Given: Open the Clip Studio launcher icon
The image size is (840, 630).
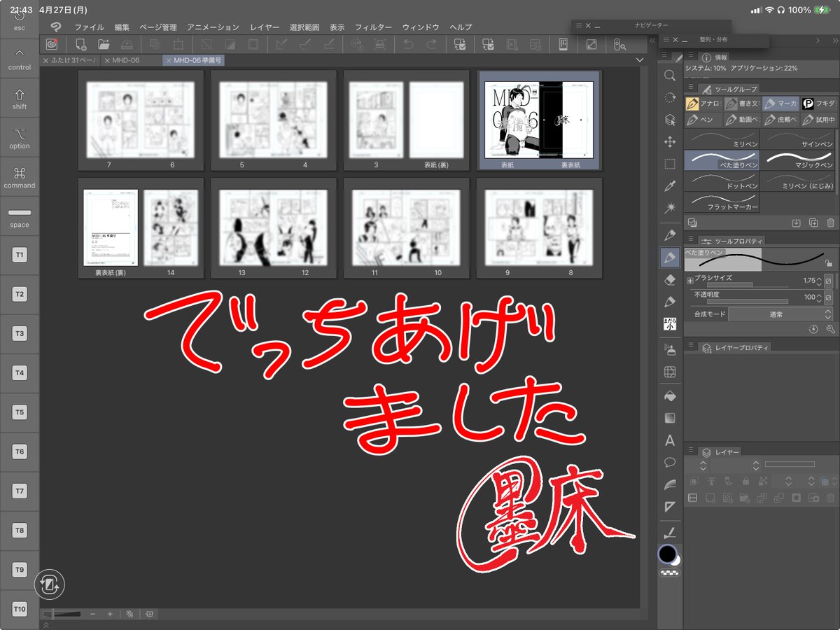Looking at the screenshot, I should point(52,44).
